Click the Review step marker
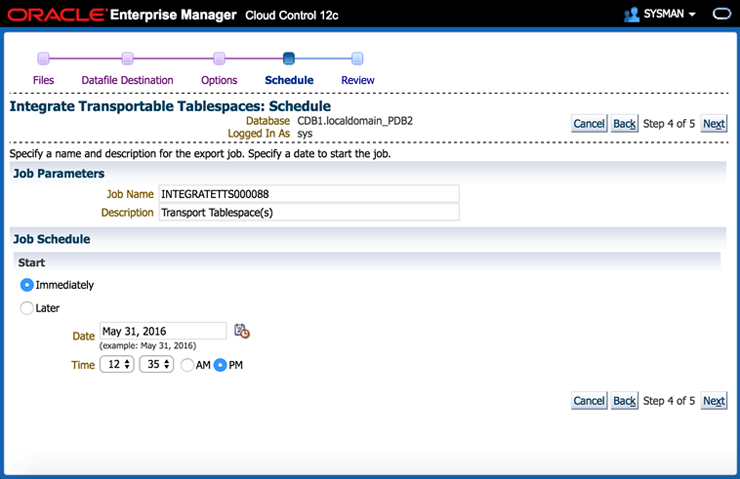 (x=357, y=59)
